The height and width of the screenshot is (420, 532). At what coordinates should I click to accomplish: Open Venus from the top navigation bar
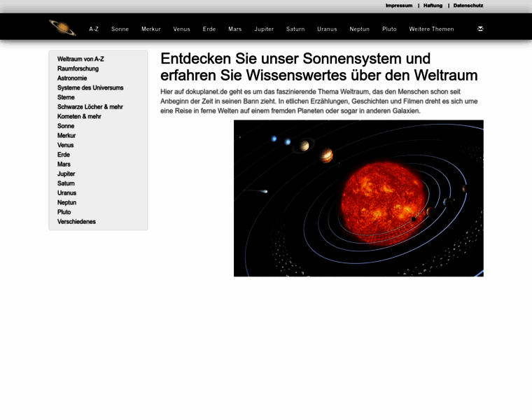[181, 29]
